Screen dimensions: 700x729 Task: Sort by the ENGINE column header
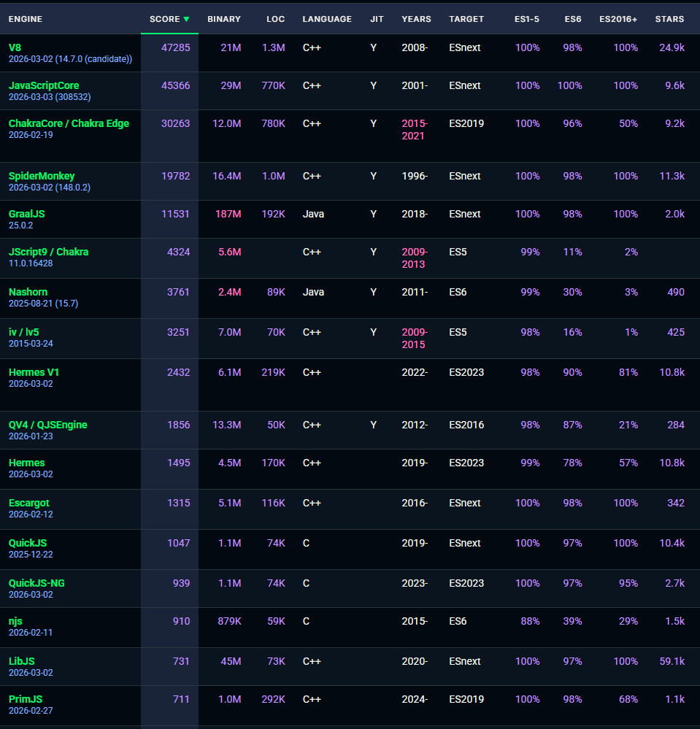tap(26, 19)
